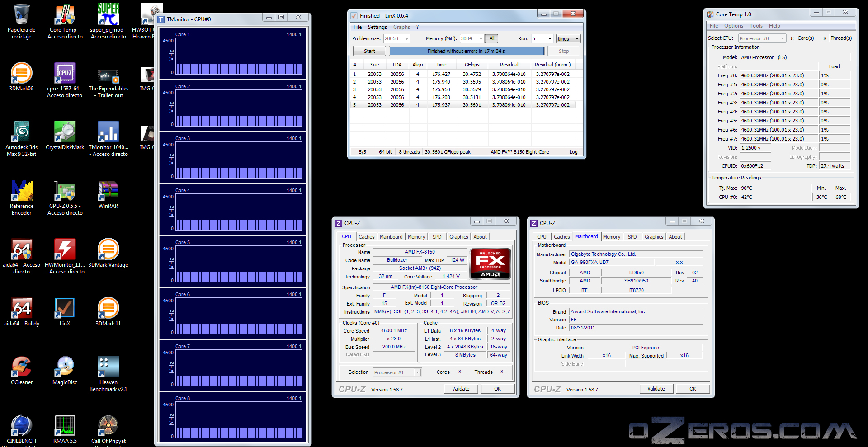
Task: Launch CrystalDiskMark desktop icon
Action: 65,136
